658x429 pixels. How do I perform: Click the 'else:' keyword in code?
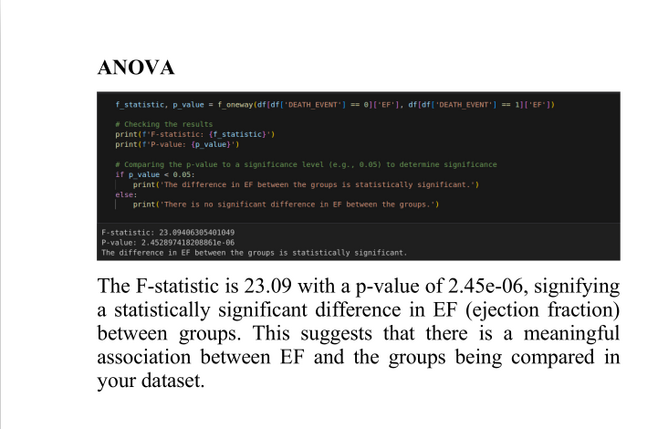pyautogui.click(x=125, y=194)
